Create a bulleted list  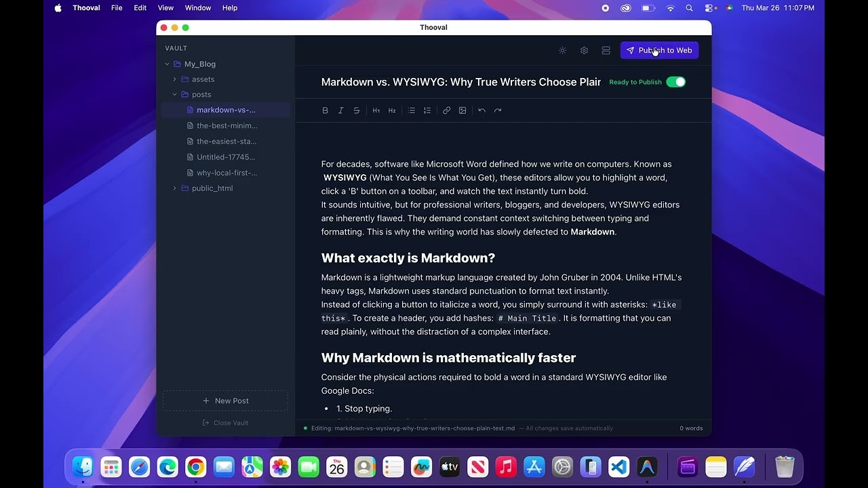tap(411, 110)
